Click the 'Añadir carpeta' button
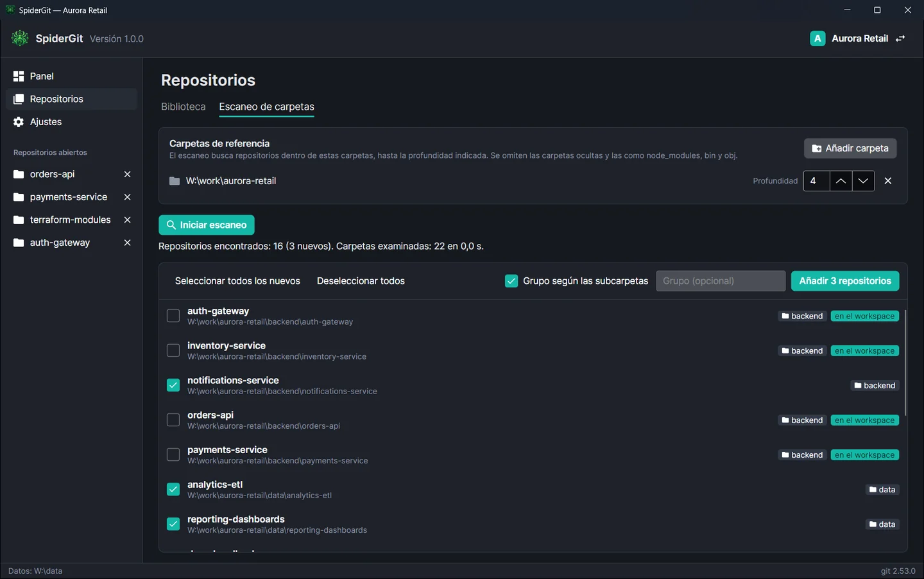This screenshot has width=924, height=579. tap(850, 148)
